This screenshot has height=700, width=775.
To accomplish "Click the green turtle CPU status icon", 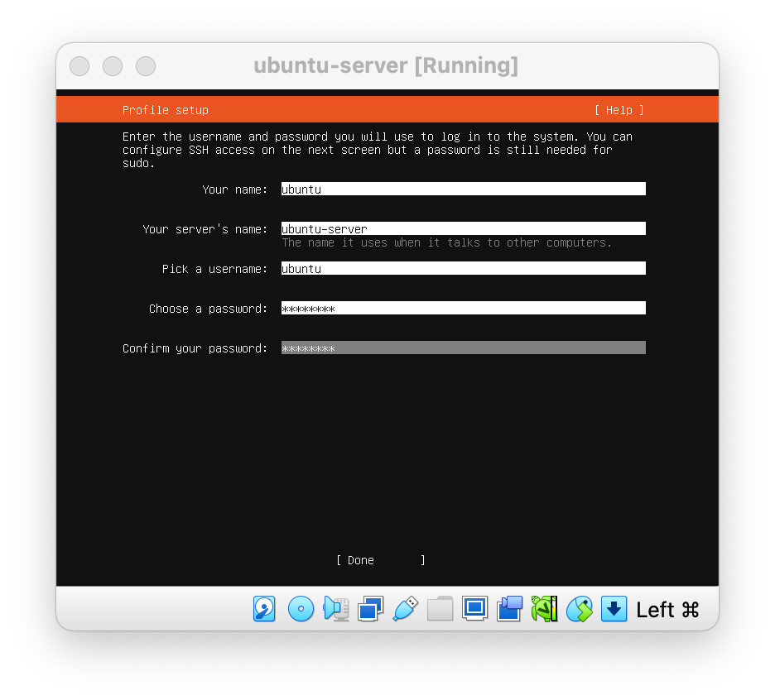I will [544, 609].
